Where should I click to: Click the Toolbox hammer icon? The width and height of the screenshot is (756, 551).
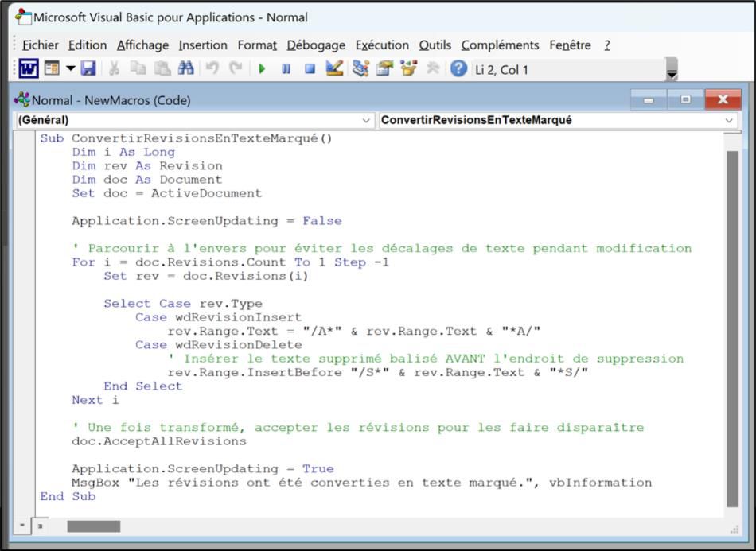[x=433, y=69]
